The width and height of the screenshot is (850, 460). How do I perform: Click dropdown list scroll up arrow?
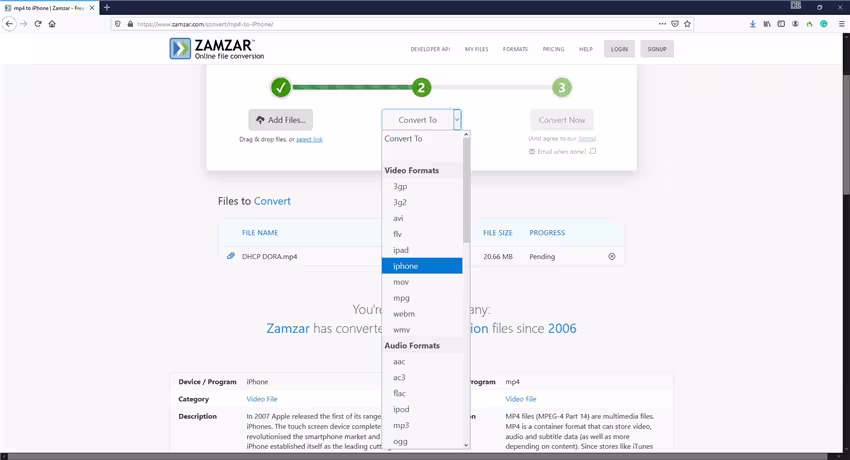(x=466, y=134)
